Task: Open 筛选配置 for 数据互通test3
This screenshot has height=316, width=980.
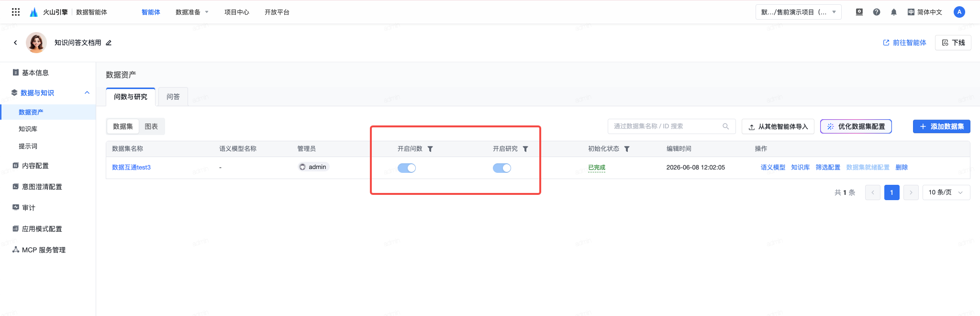Action: pyautogui.click(x=828, y=167)
